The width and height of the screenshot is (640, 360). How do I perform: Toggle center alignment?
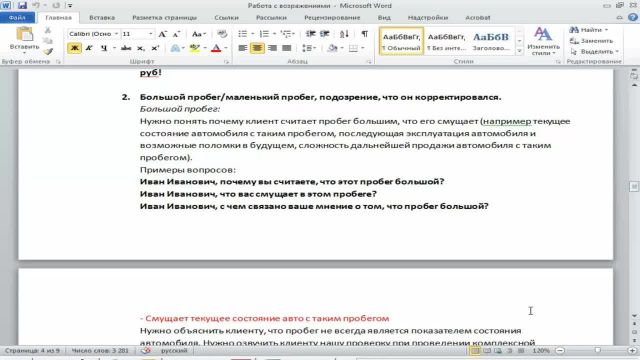click(257, 48)
